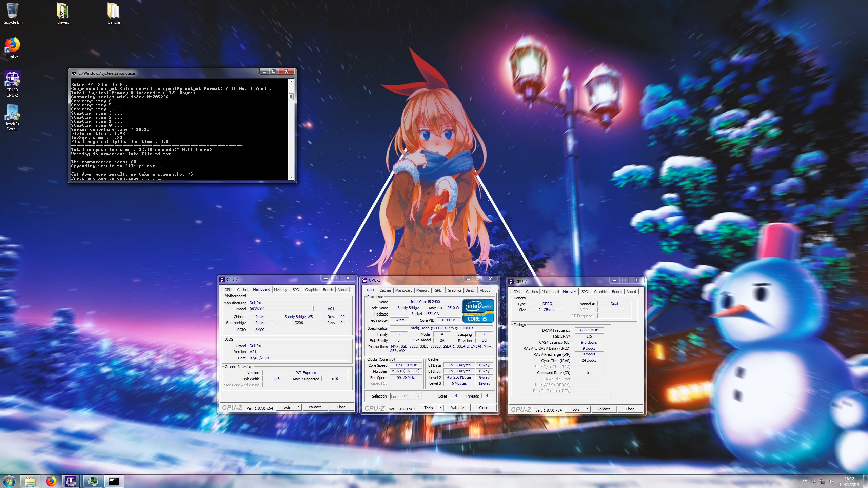Open the Intel(R) Extreme desktop shortcut

point(12,118)
